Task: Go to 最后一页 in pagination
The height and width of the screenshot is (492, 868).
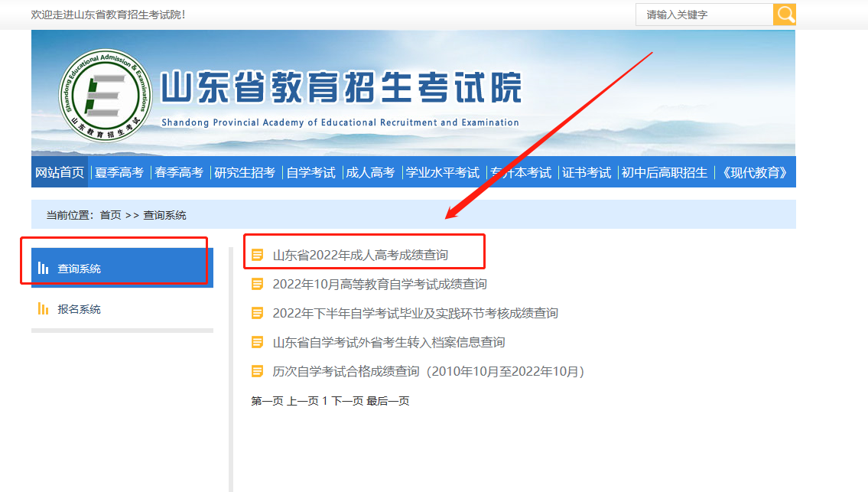Action: 388,401
